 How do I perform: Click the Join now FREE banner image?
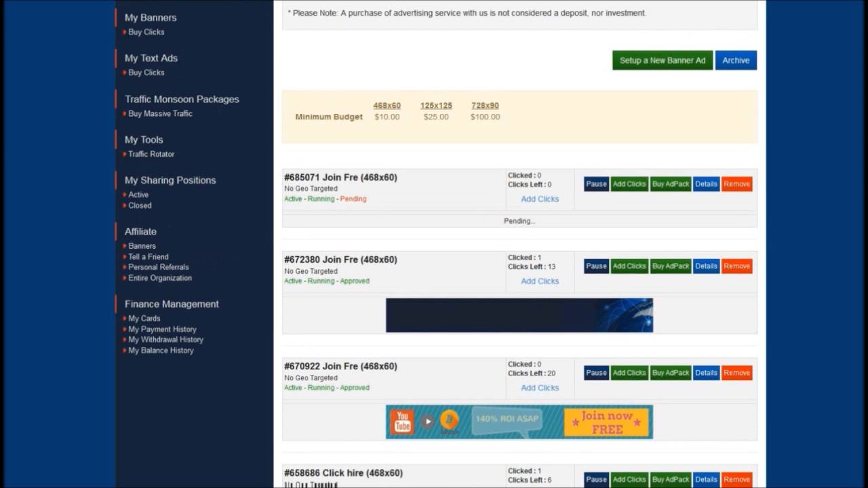point(519,422)
